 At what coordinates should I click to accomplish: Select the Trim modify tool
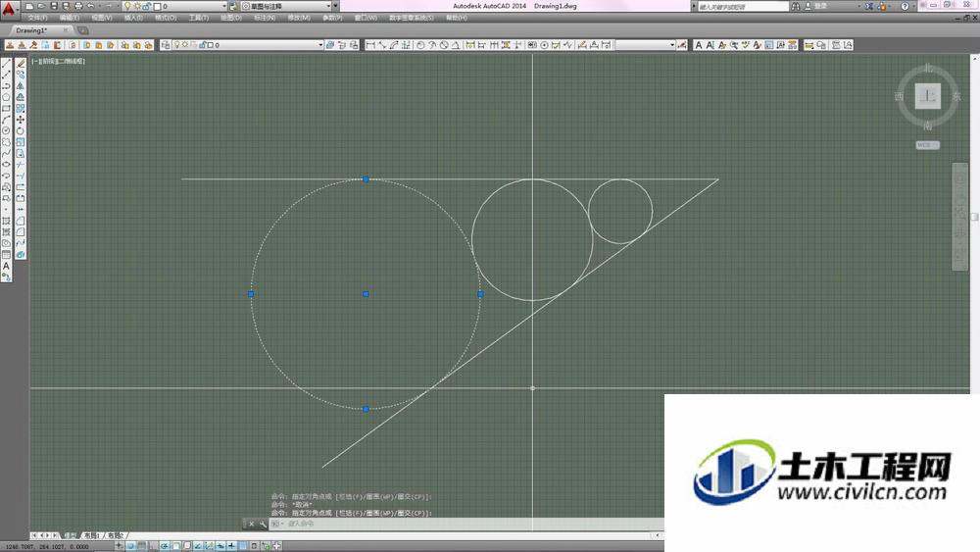coord(21,165)
